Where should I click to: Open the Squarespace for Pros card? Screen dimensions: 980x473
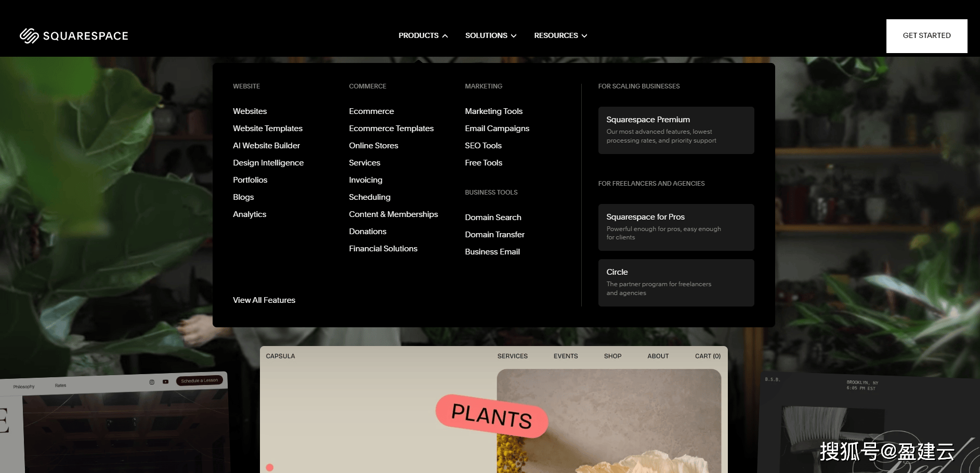tap(676, 227)
